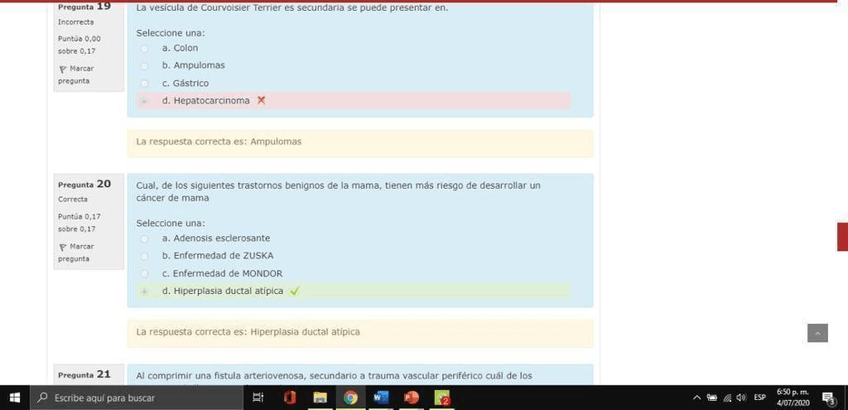Select option b. Ampulomas radio button
The height and width of the screenshot is (410, 848).
(144, 66)
